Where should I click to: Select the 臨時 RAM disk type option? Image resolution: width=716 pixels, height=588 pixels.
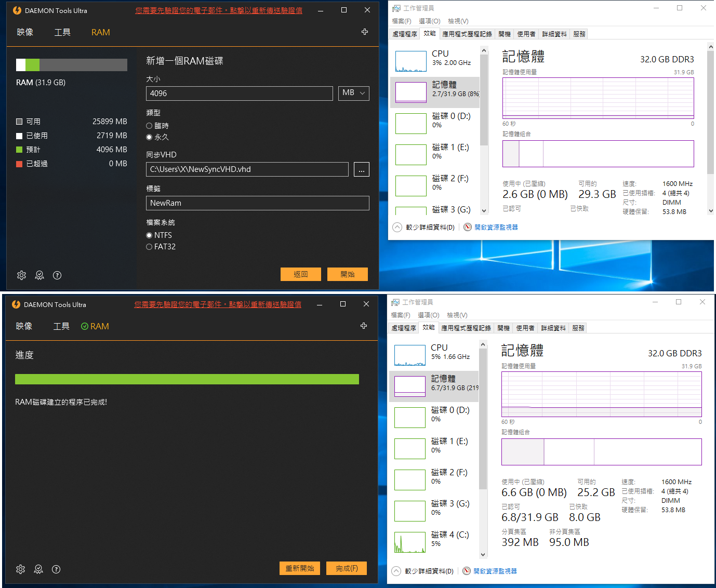(x=149, y=125)
